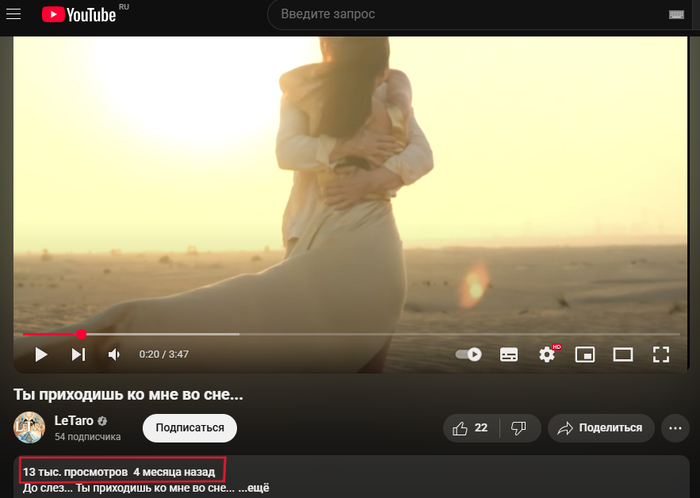Switch to theater mode
Image resolution: width=700 pixels, height=498 pixels.
pos(623,354)
